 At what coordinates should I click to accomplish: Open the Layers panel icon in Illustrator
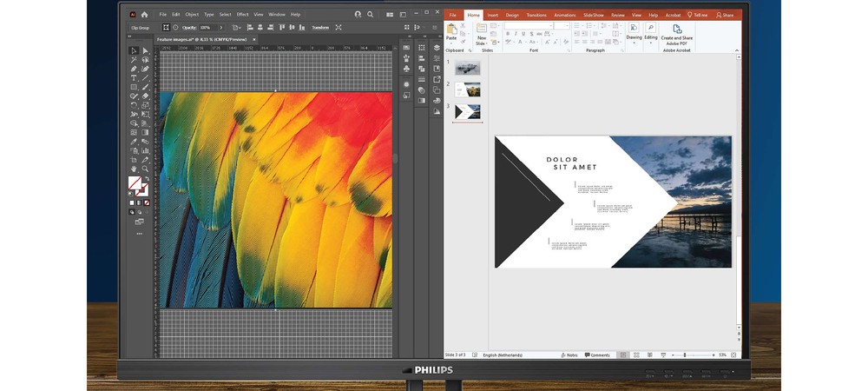(437, 48)
